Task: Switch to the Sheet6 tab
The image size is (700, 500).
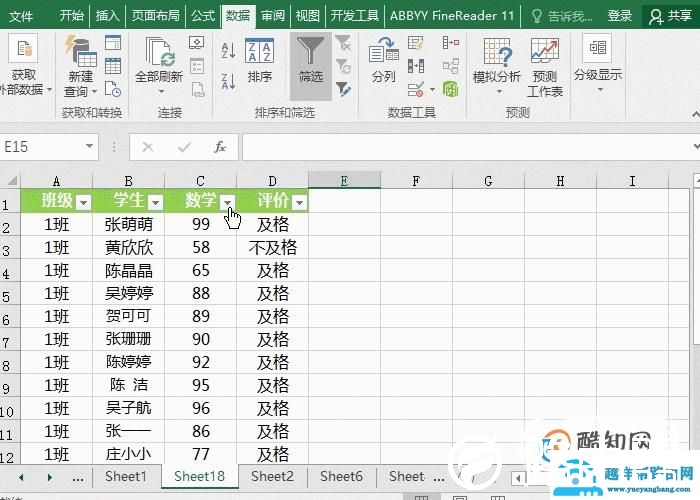Action: click(x=342, y=476)
